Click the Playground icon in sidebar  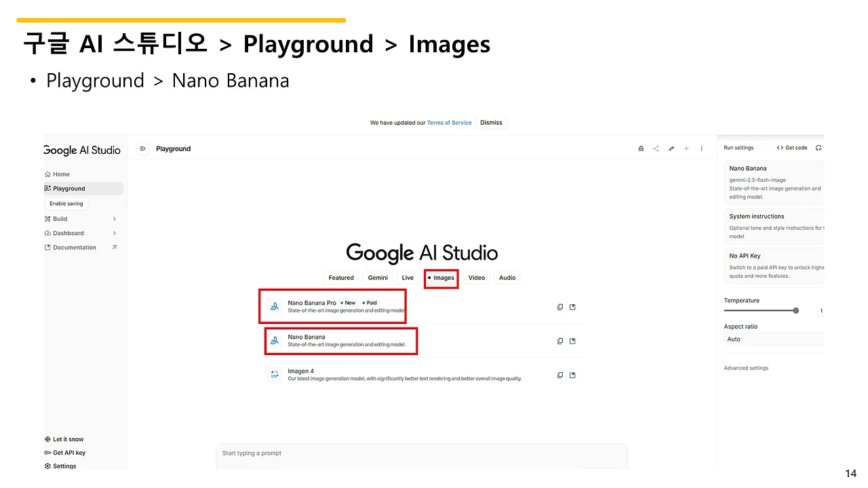pyautogui.click(x=47, y=188)
